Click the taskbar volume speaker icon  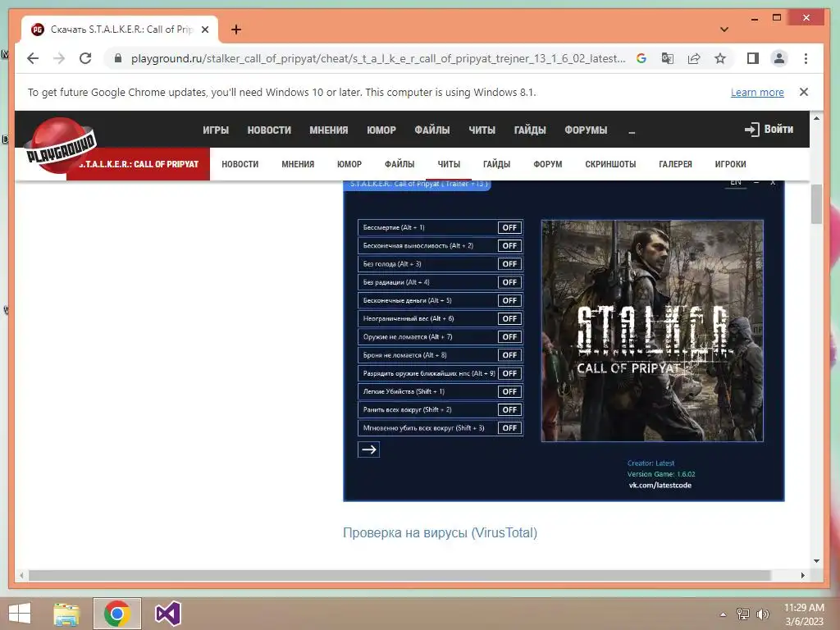762,614
